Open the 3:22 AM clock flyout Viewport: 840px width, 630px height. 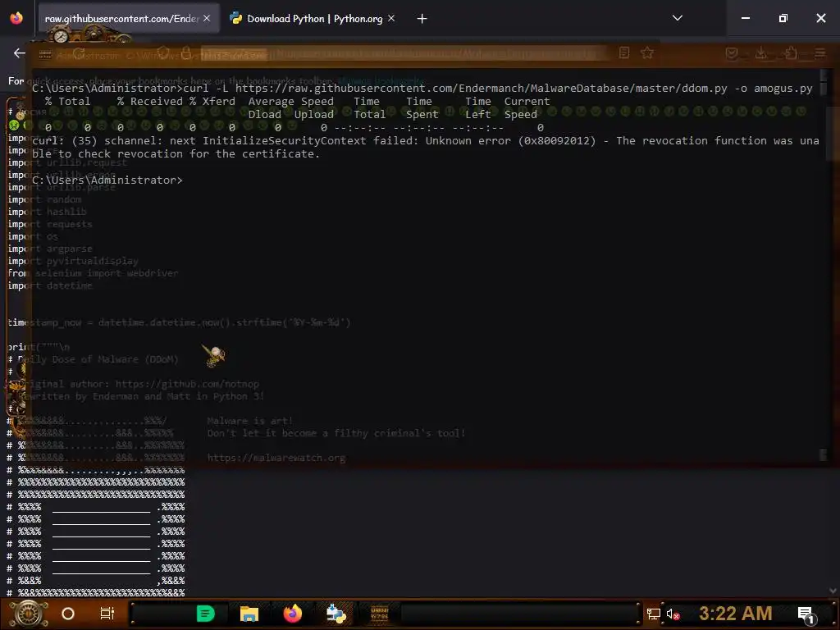[736, 614]
